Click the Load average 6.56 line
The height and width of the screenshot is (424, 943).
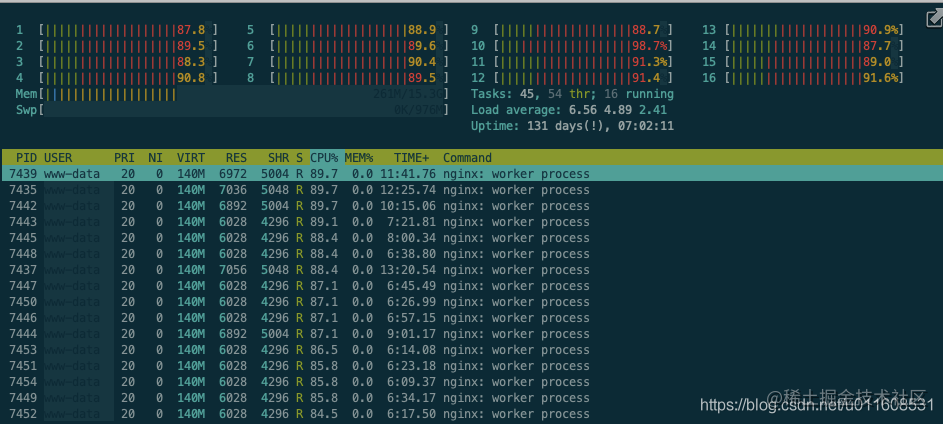569,110
